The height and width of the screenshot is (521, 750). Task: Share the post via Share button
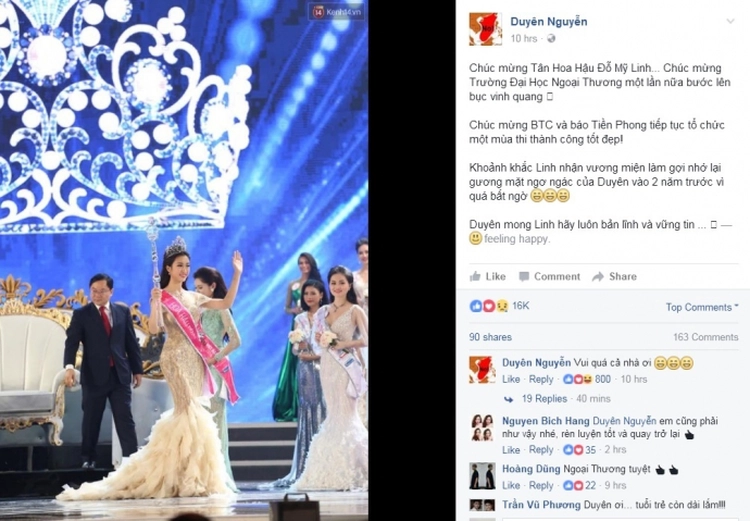614,277
